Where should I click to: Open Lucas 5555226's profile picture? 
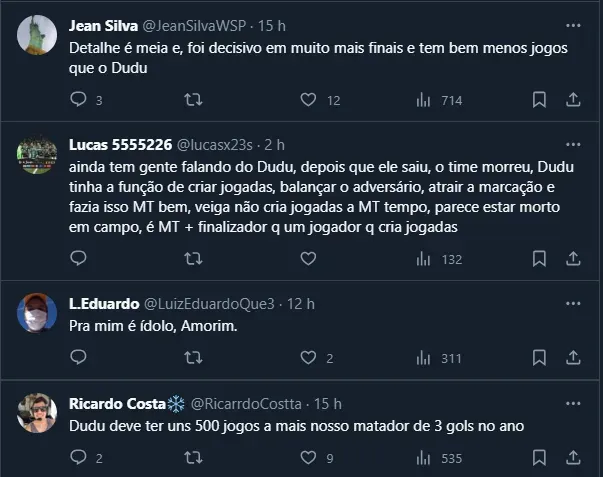point(37,155)
